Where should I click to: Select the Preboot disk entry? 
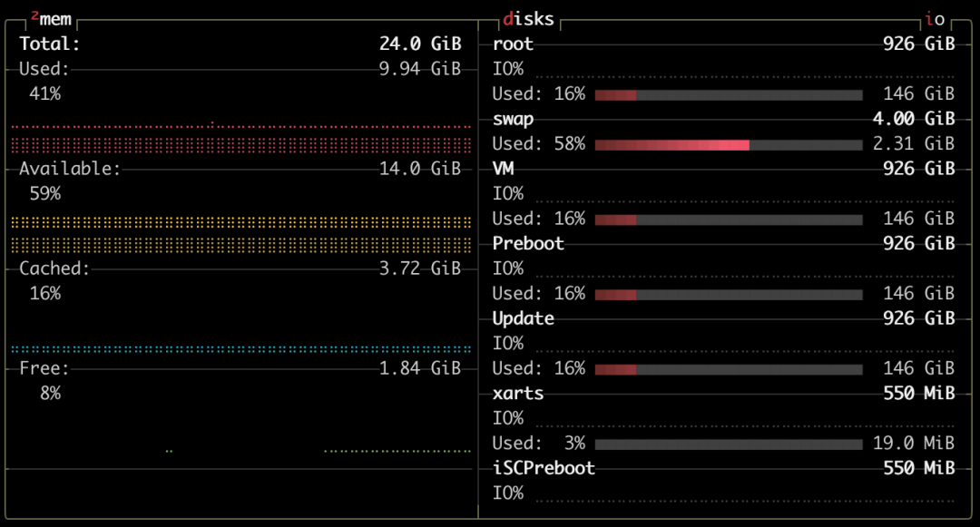click(528, 243)
